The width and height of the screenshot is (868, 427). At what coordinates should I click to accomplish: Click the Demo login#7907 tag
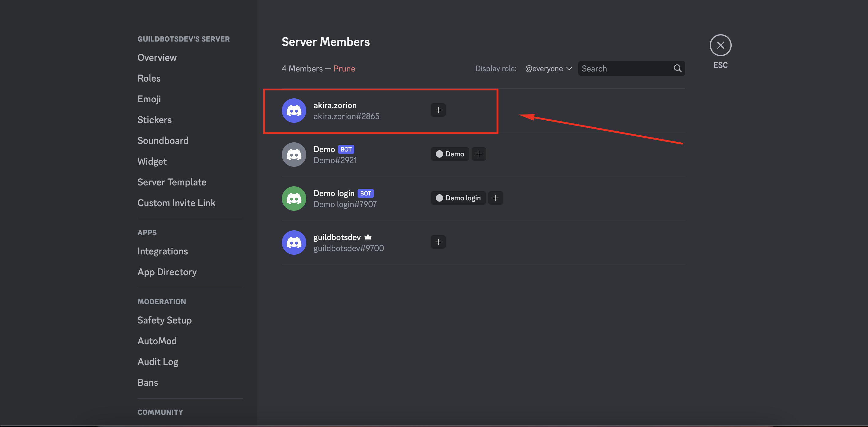345,204
